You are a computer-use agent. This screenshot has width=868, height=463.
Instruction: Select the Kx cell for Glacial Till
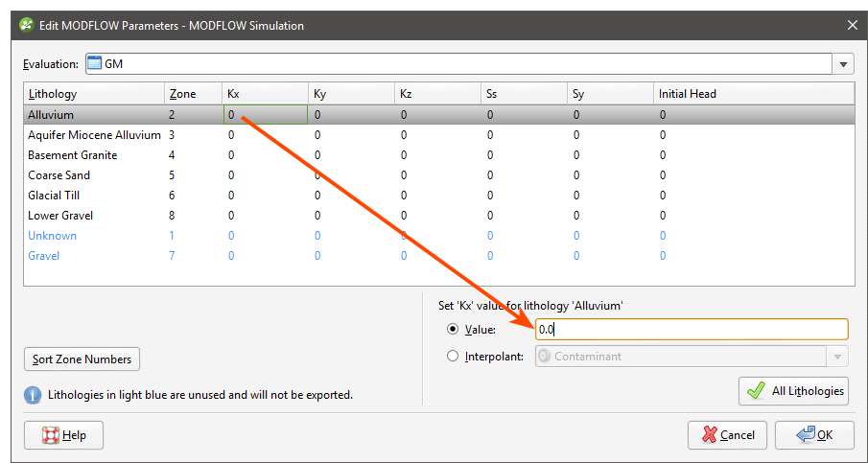265,196
